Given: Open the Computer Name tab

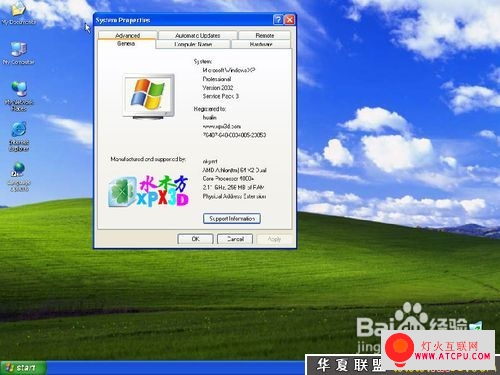Looking at the screenshot, I should point(193,44).
